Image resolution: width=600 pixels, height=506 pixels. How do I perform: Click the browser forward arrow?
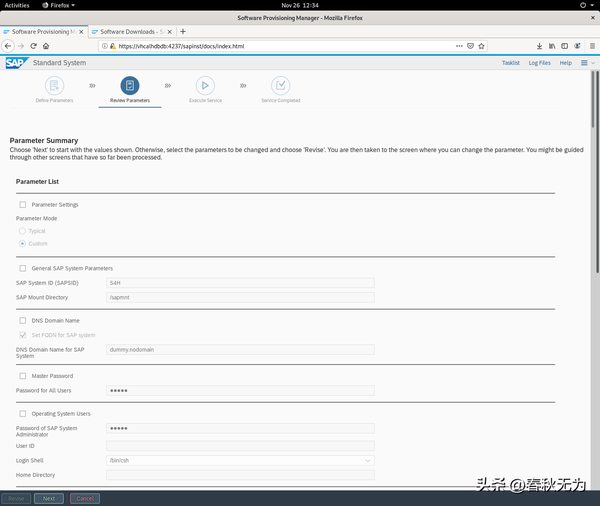tap(21, 46)
